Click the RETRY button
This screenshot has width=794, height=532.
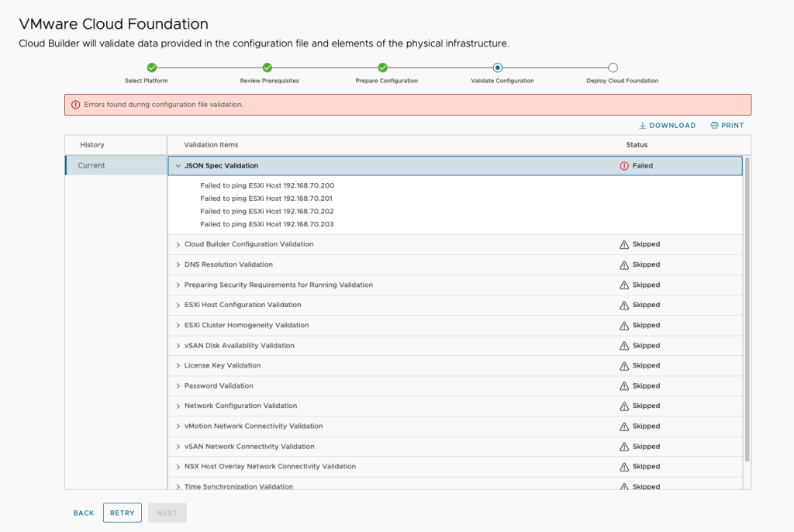click(x=122, y=513)
